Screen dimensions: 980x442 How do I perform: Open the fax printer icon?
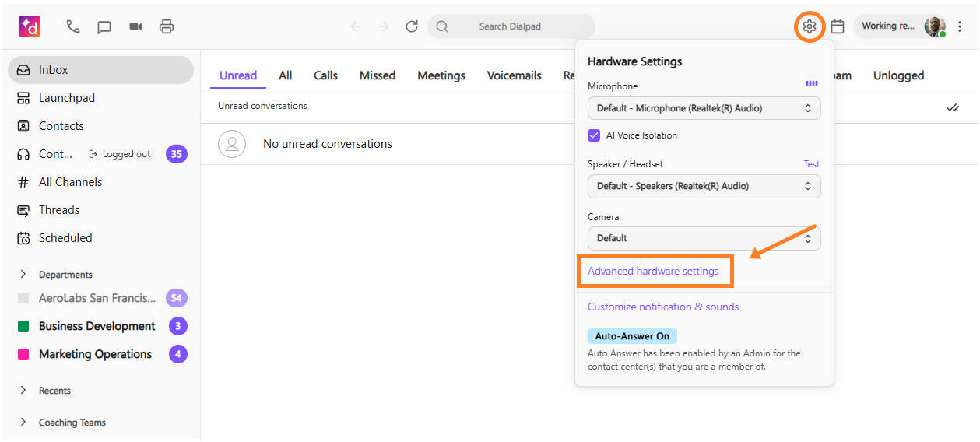tap(167, 26)
